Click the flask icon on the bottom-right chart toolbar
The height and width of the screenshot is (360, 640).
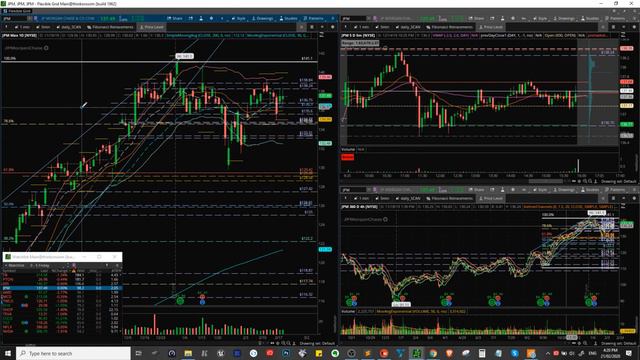tap(502, 190)
